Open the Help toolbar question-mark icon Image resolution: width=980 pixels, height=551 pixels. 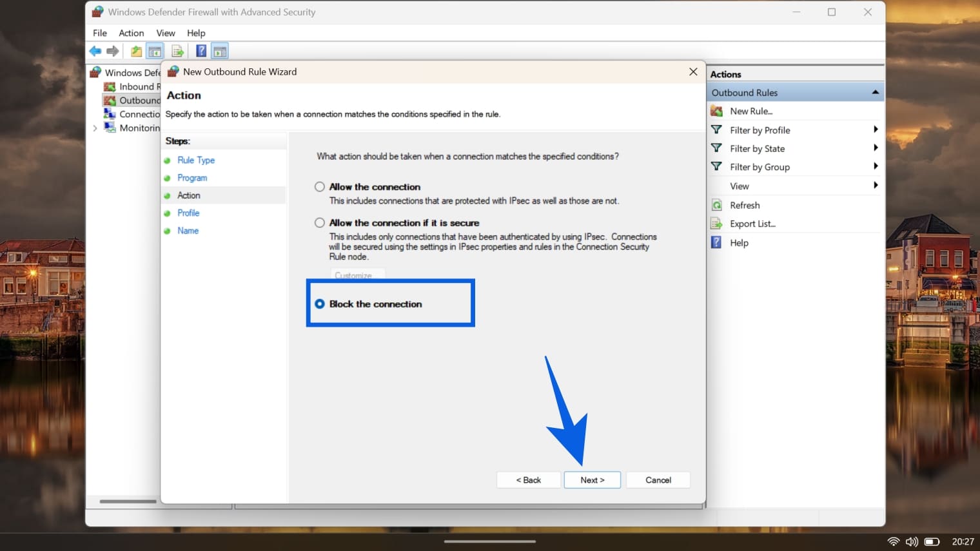click(x=201, y=51)
